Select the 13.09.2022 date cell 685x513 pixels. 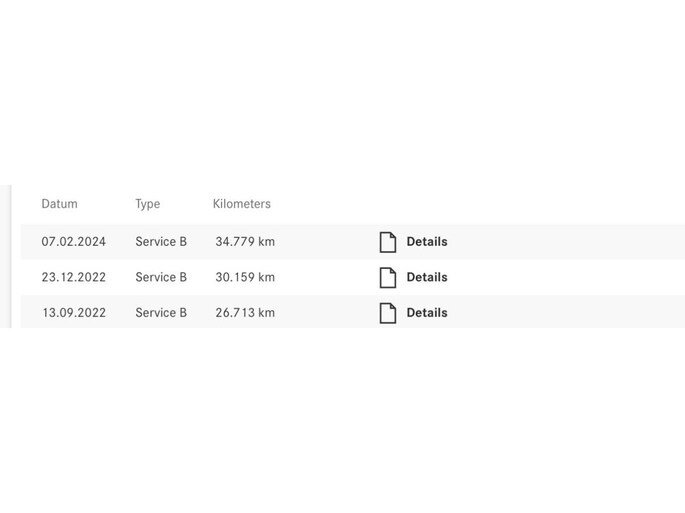pos(73,313)
